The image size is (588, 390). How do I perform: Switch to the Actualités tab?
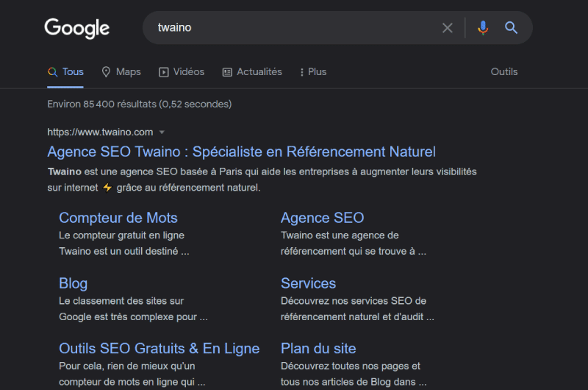coord(259,71)
